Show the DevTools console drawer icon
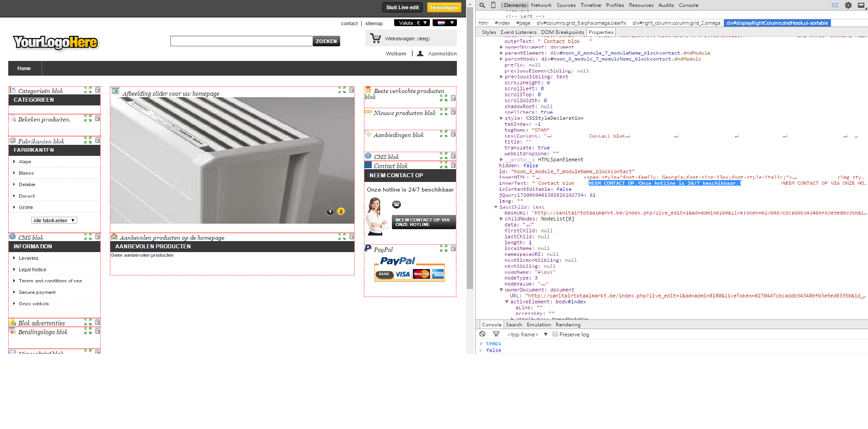 point(835,5)
